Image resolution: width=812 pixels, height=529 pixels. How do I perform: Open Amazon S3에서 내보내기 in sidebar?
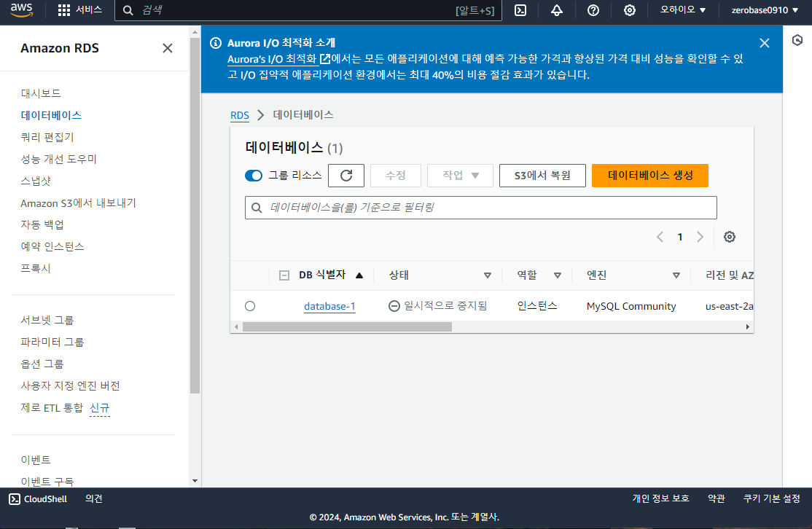tap(78, 203)
